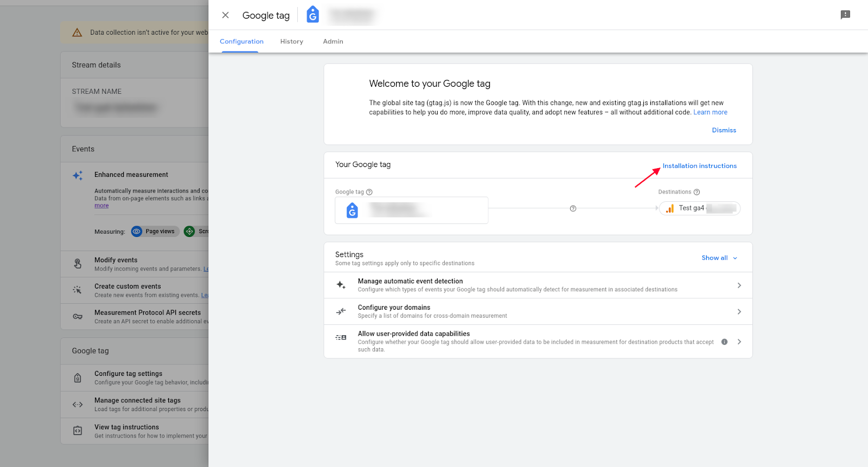Screen dimensions: 868x467
Task: Click the help icon on connection line
Action: coord(573,208)
